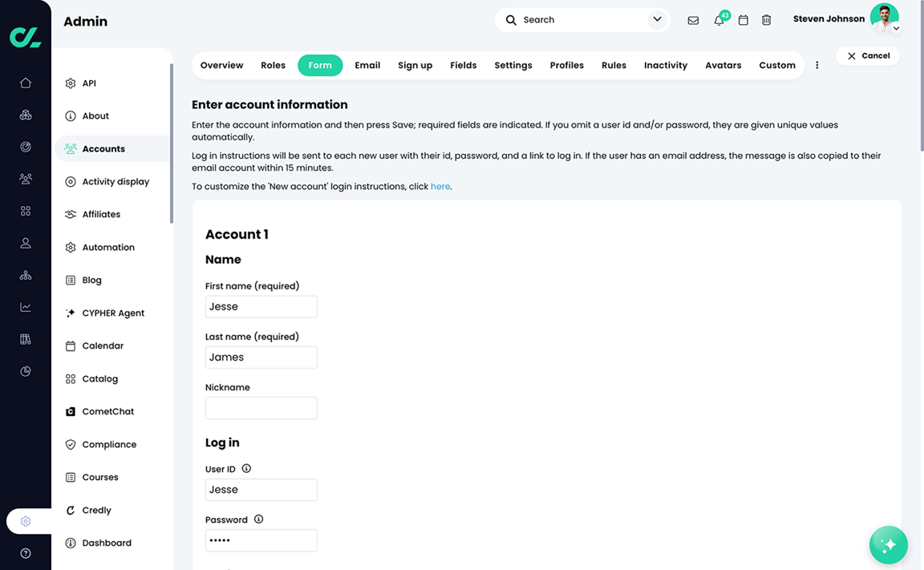
Task: Open the catalog grid icon in left rail
Action: [26, 211]
